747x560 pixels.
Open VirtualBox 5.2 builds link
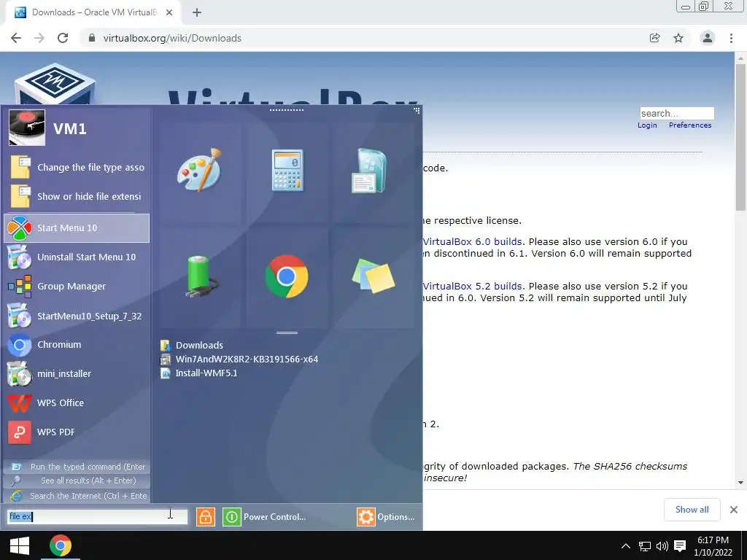tap(472, 286)
